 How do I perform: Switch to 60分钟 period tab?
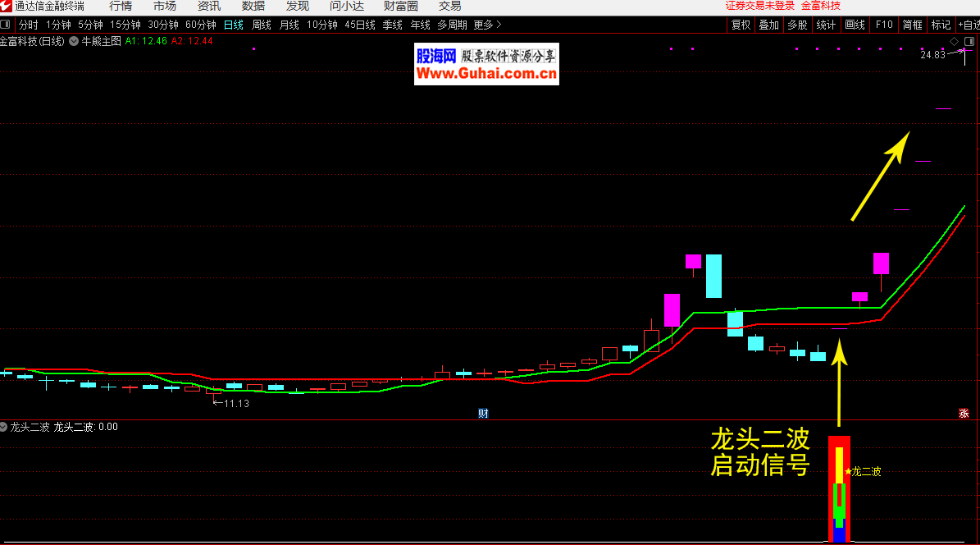coord(201,25)
